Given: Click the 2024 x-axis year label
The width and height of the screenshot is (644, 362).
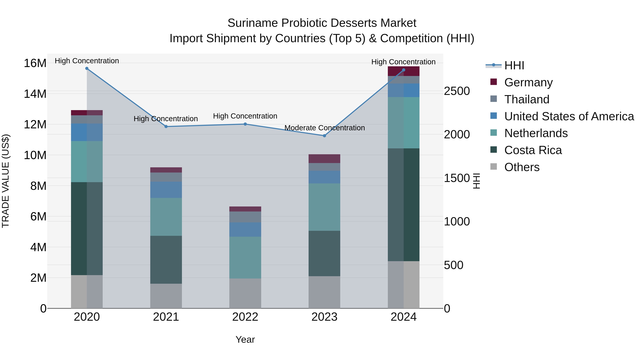Looking at the screenshot, I should click(404, 317).
